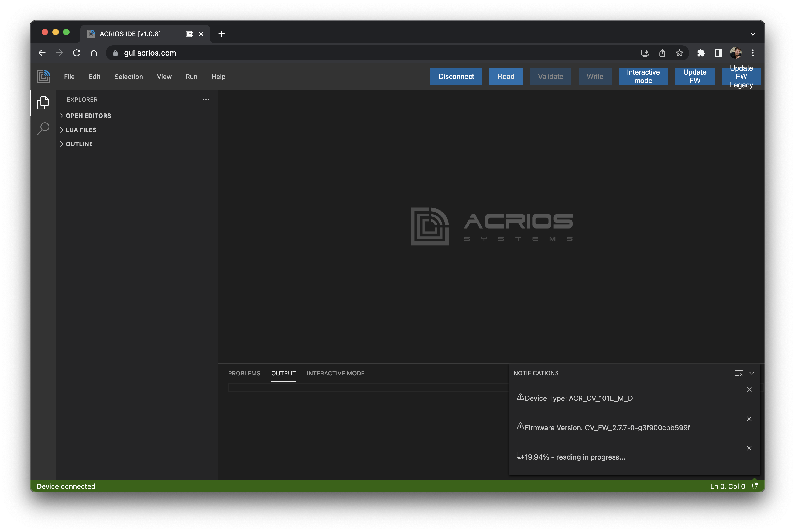Click the Update FW Legacy button

tap(741, 76)
